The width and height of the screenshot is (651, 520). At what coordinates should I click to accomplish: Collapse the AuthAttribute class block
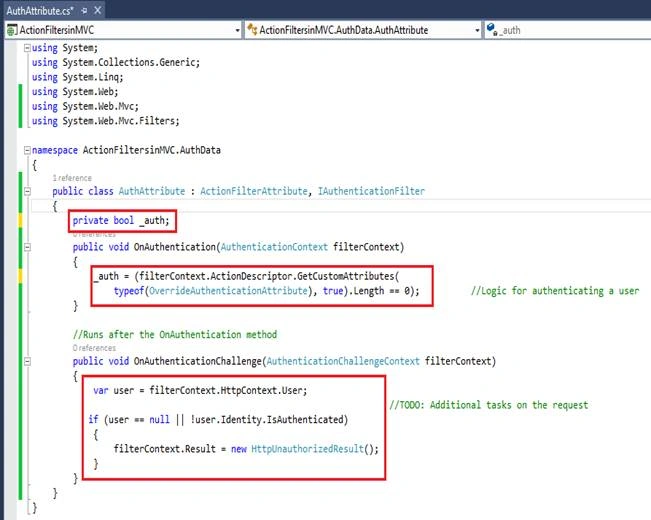(27, 191)
